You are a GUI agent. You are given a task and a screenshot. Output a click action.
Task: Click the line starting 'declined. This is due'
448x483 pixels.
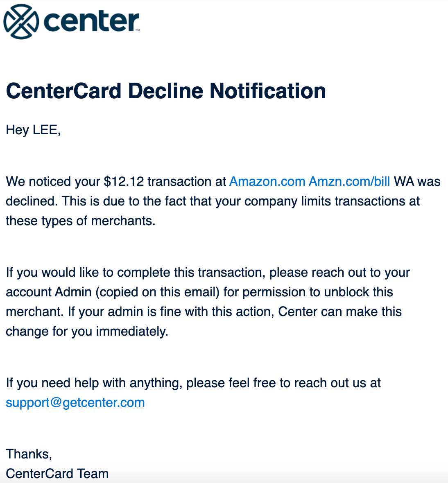click(213, 201)
